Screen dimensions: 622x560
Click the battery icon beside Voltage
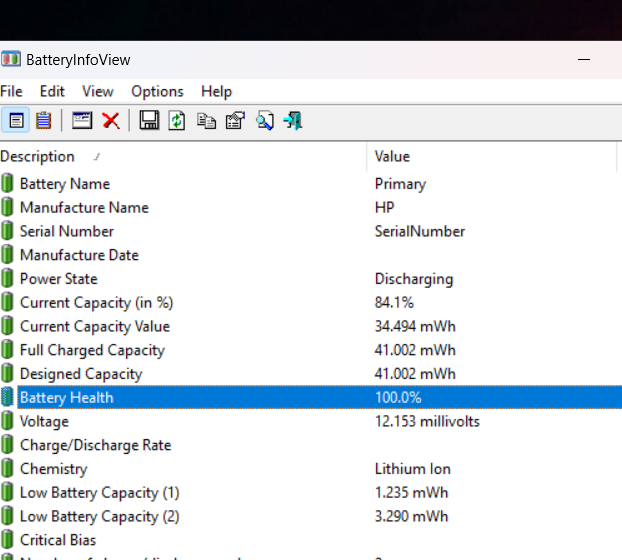[x=7, y=421]
